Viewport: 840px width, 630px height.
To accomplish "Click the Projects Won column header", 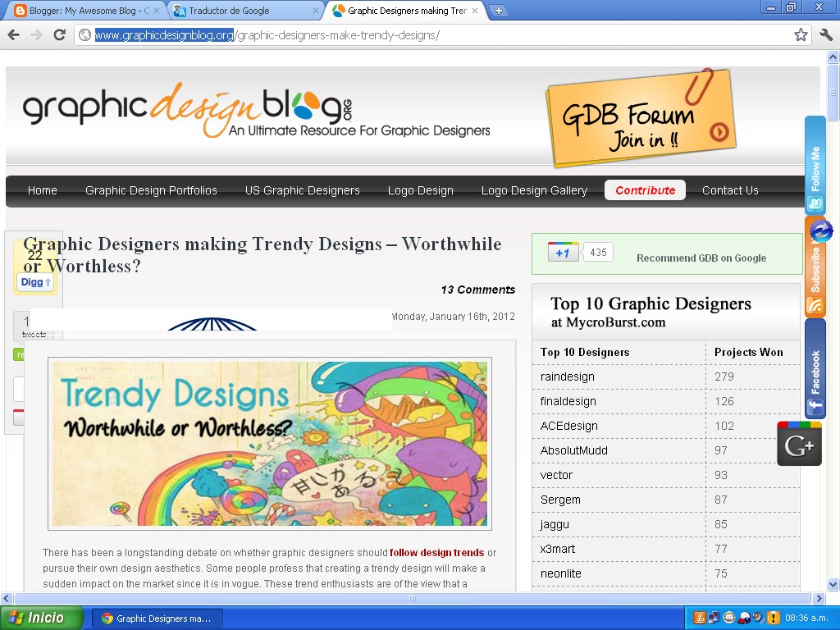I will point(748,352).
